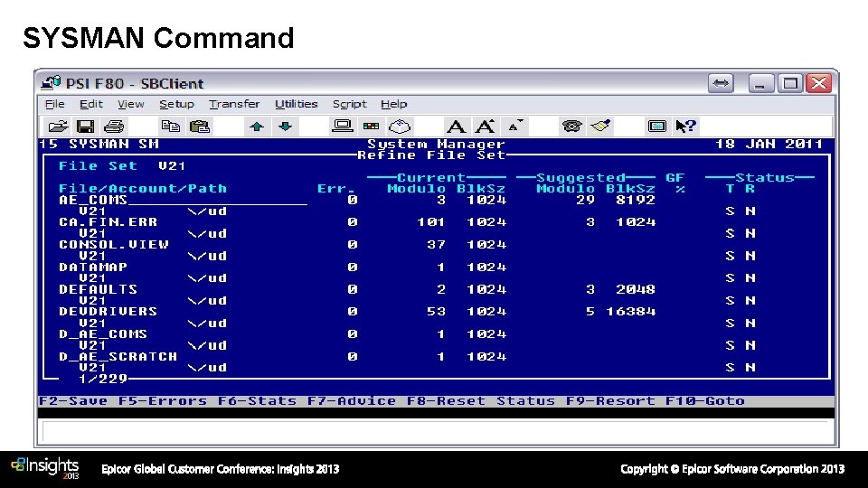Viewport: 868px width, 488px height.
Task: Open the Script menu
Action: pos(349,104)
